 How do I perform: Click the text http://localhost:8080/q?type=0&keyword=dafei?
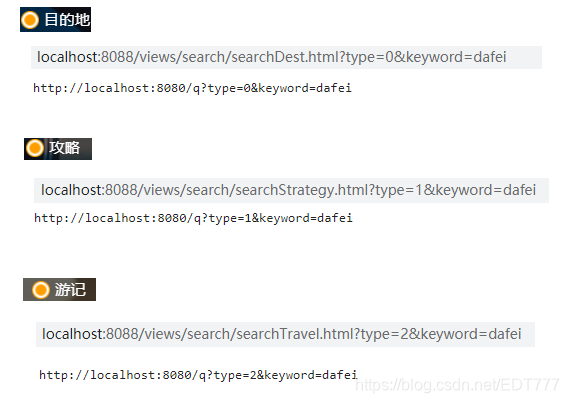tap(192, 88)
